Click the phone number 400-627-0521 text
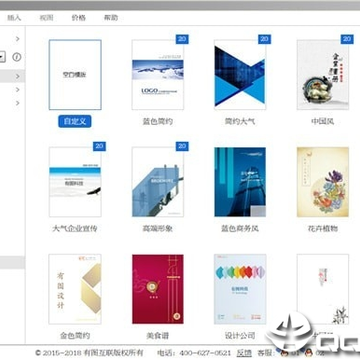 click(205, 353)
